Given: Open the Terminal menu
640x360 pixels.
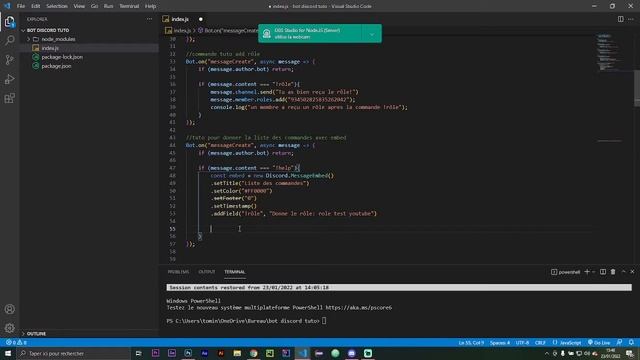Looking at the screenshot, I should [x=129, y=6].
